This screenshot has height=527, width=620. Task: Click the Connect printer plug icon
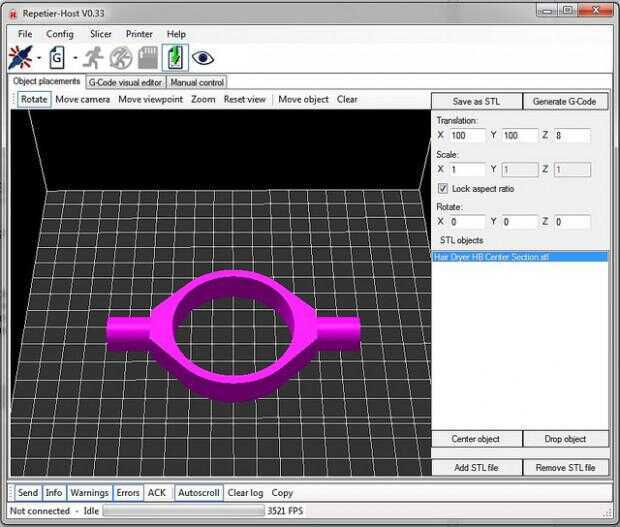click(x=20, y=58)
